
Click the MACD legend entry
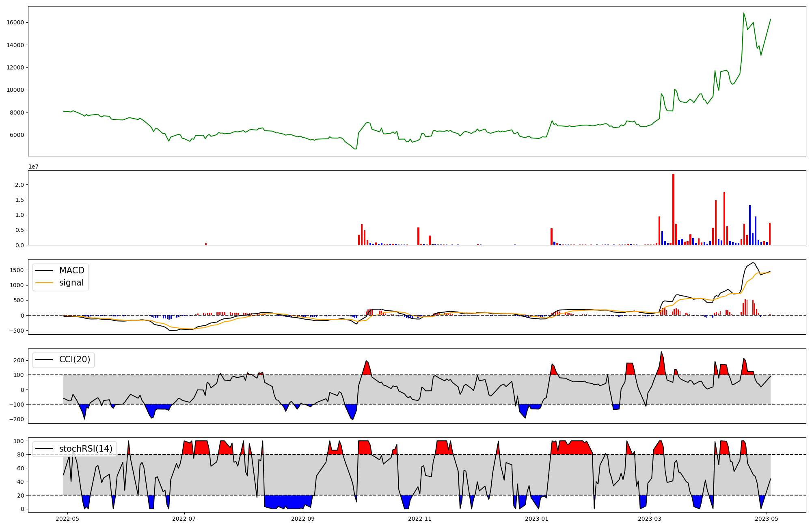point(71,270)
